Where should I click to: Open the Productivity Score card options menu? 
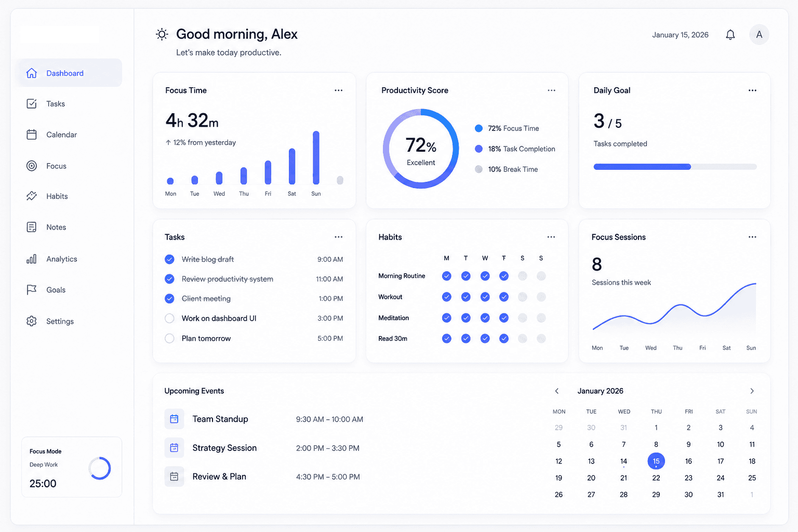(551, 90)
